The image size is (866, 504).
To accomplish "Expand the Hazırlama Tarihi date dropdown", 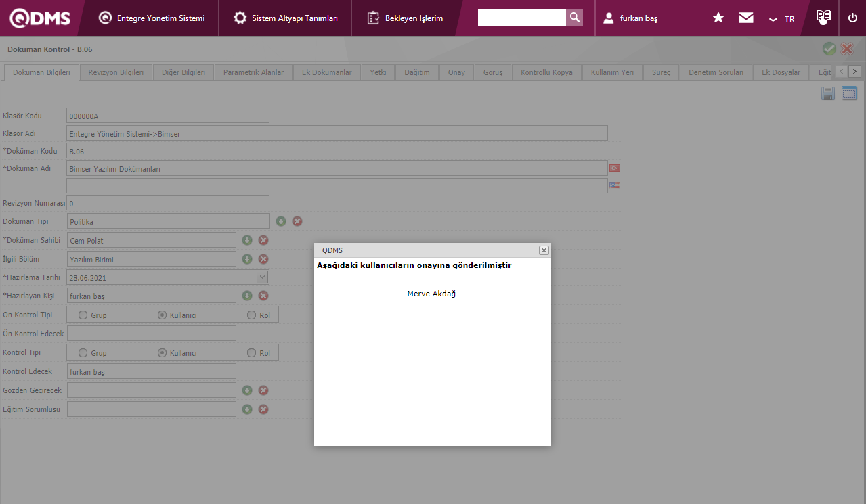I will point(262,277).
